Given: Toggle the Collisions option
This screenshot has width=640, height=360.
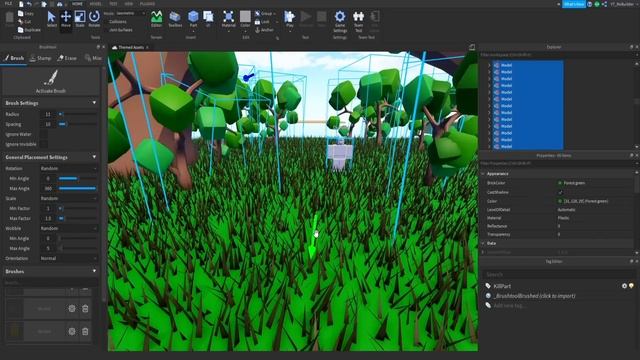Looking at the screenshot, I should 118,22.
